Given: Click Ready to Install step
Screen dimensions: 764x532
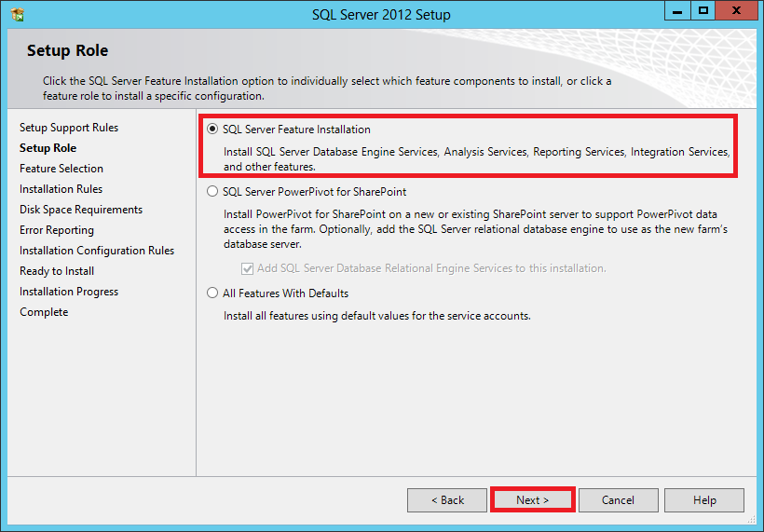Looking at the screenshot, I should [57, 271].
